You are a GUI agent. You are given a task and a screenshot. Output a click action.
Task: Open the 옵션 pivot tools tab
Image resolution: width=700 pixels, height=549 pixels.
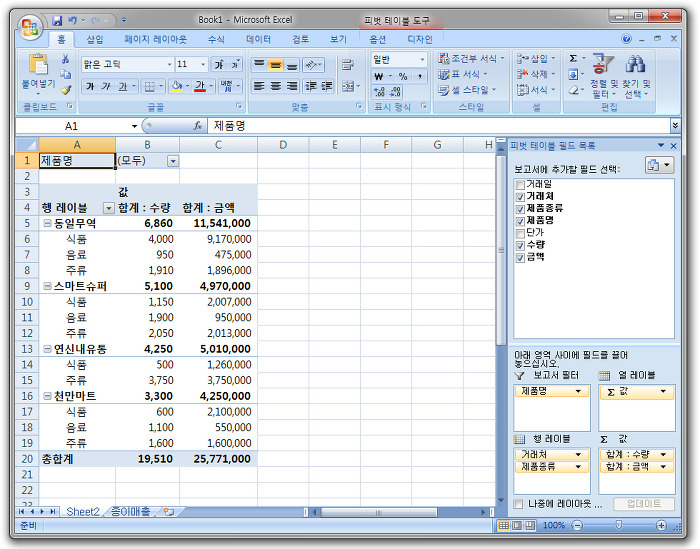coord(377,39)
